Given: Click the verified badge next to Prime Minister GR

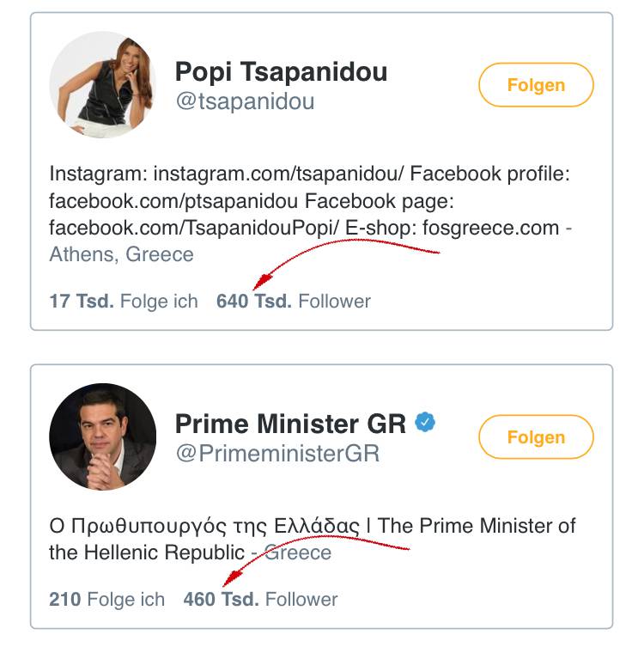Looking at the screenshot, I should pos(425,422).
